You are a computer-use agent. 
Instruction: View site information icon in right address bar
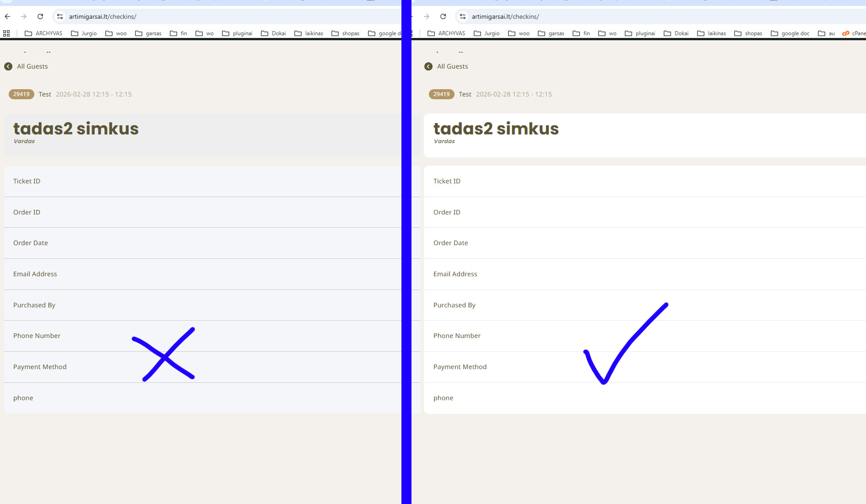[x=463, y=16]
